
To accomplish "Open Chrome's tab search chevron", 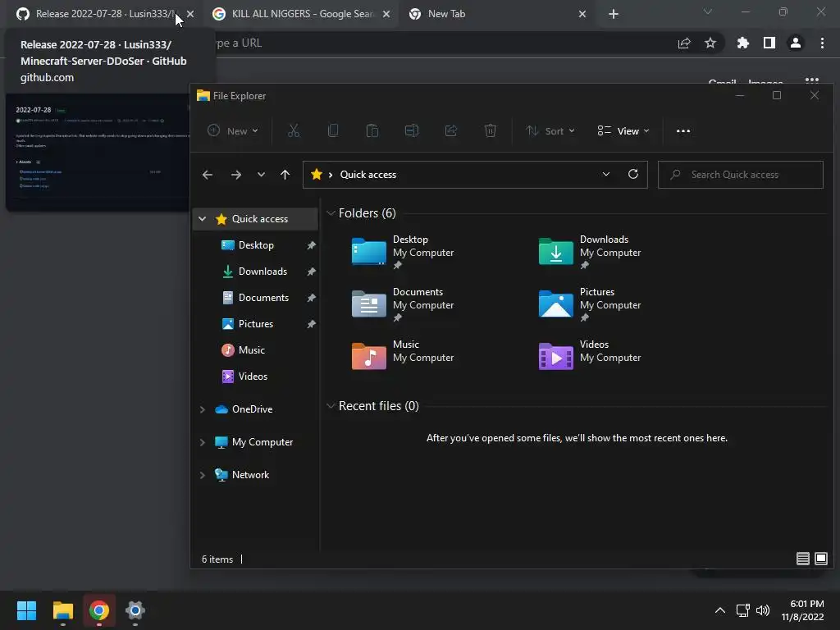I will pos(708,11).
